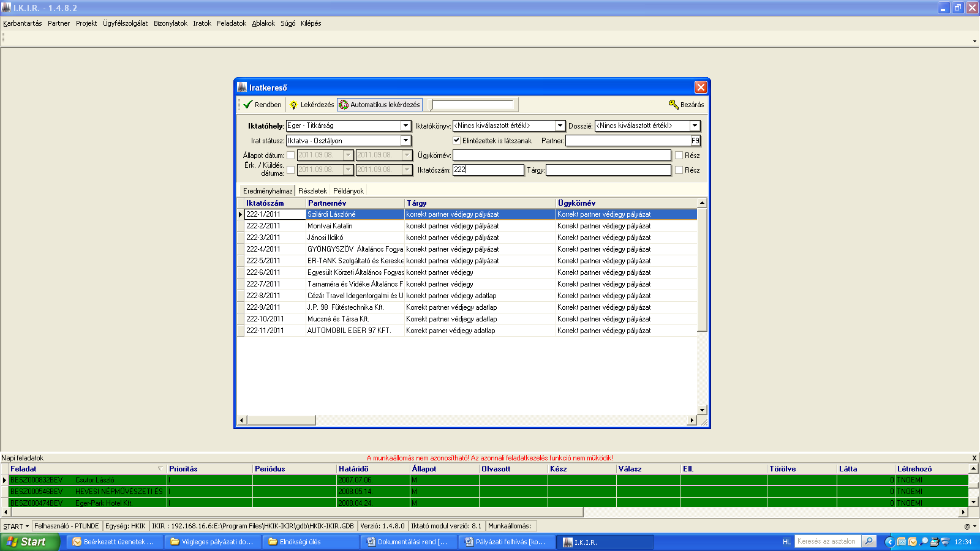980x551 pixels.
Task: Click results vertical scrollbar down arrow
Action: 702,410
